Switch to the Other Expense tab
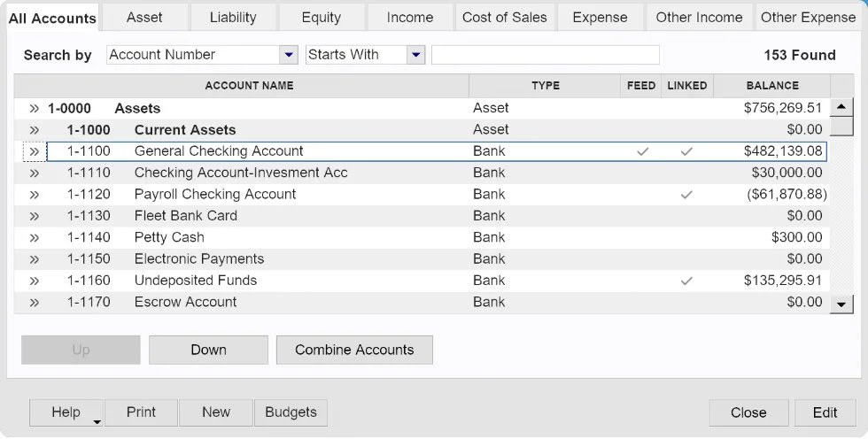 808,17
